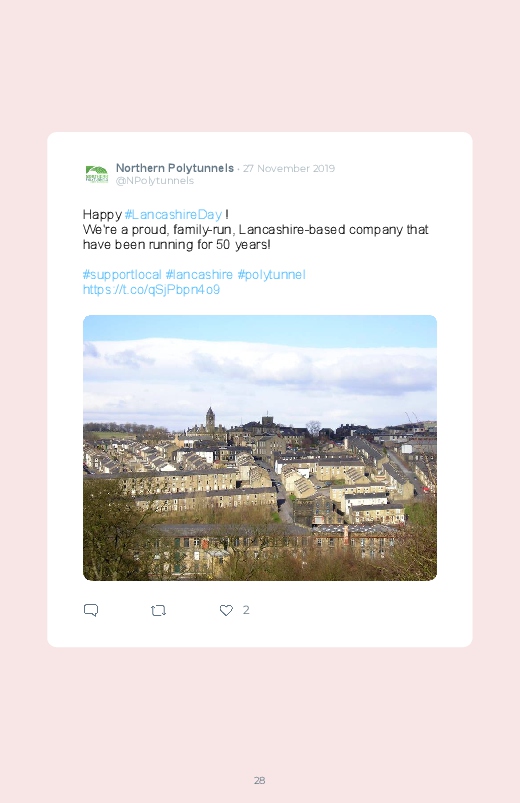Screen dimensions: 520x803
Task: Open the Northern Polytunnels account name
Action: coord(175,168)
